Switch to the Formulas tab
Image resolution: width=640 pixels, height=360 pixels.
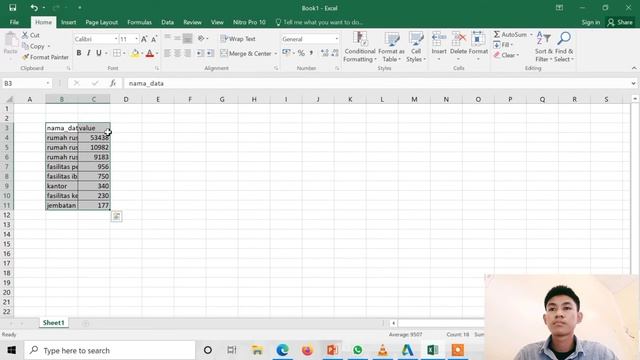(x=139, y=22)
